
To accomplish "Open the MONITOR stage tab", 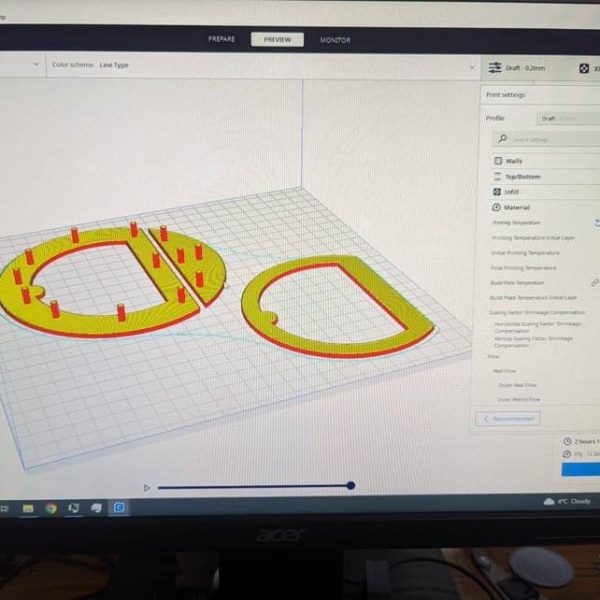I will coord(335,40).
